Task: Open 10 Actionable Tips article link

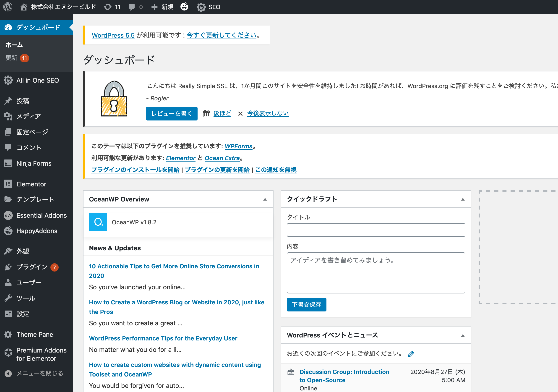Action: coord(174,271)
